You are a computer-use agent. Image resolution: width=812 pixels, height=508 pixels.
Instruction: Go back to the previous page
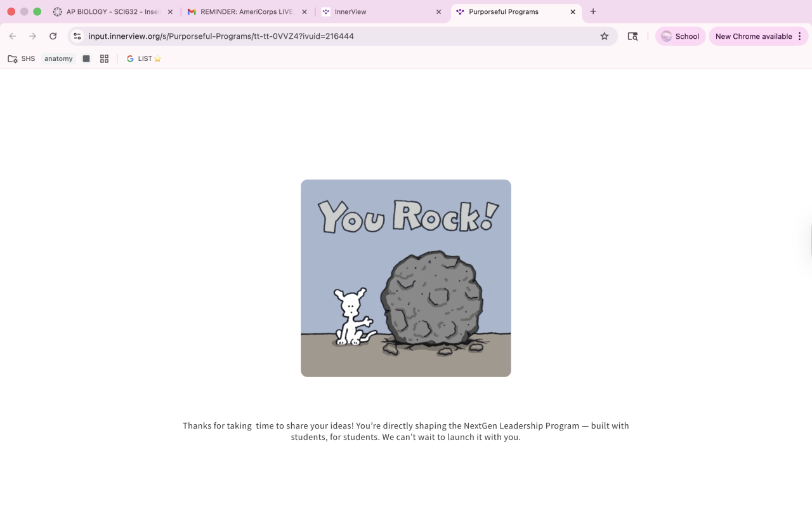tap(13, 36)
